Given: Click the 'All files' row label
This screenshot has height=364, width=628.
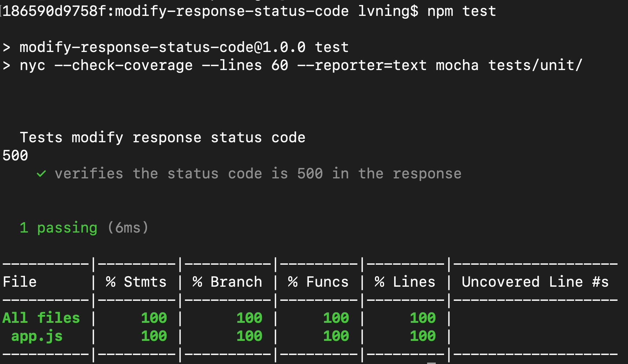Looking at the screenshot, I should point(41,318).
